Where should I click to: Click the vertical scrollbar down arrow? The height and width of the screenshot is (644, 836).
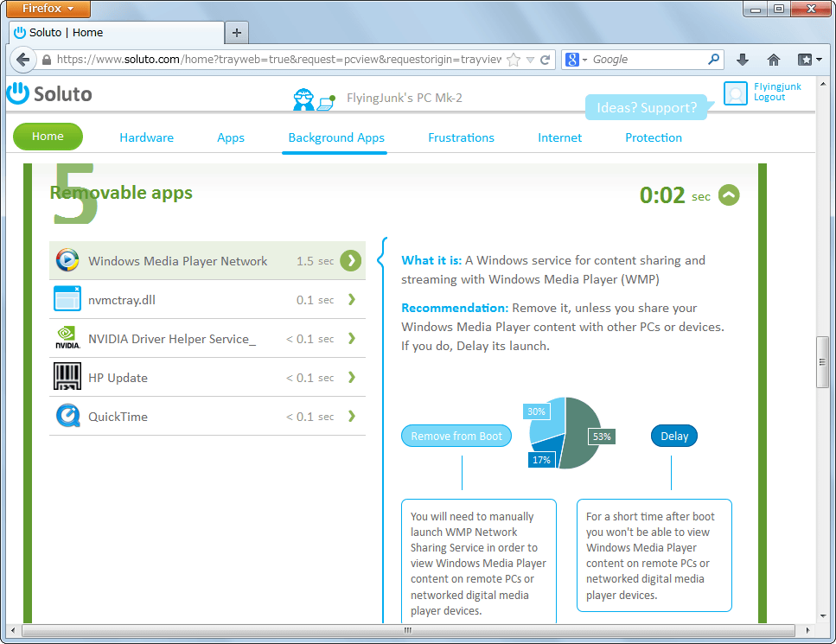tap(823, 616)
